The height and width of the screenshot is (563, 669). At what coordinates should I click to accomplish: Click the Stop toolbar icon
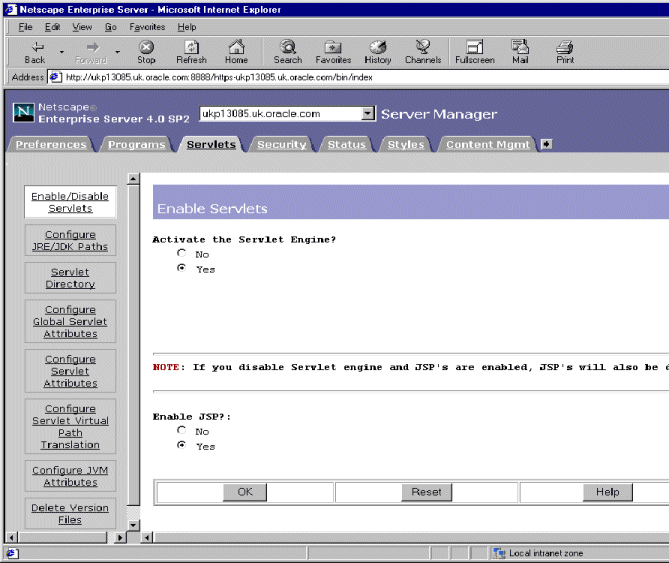click(x=146, y=52)
